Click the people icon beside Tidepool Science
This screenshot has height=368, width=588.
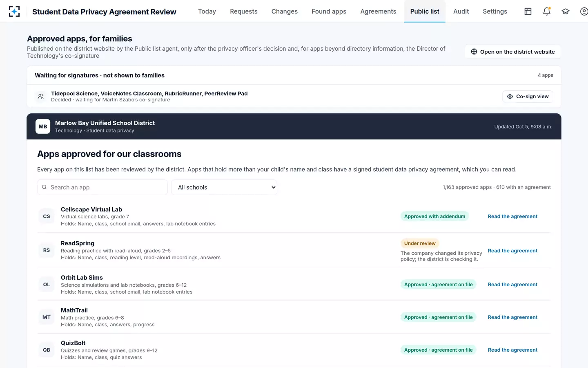pos(41,96)
